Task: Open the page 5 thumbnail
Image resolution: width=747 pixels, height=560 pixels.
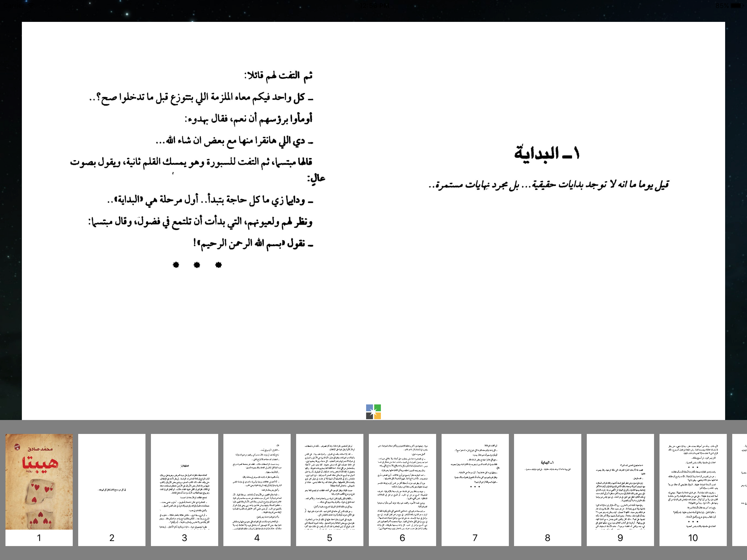Action: [x=329, y=490]
